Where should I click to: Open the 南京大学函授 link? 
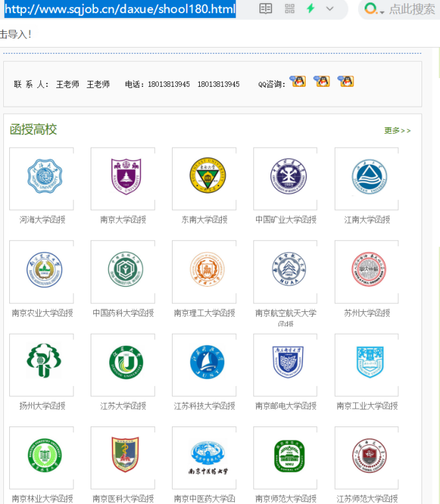pyautogui.click(x=123, y=220)
